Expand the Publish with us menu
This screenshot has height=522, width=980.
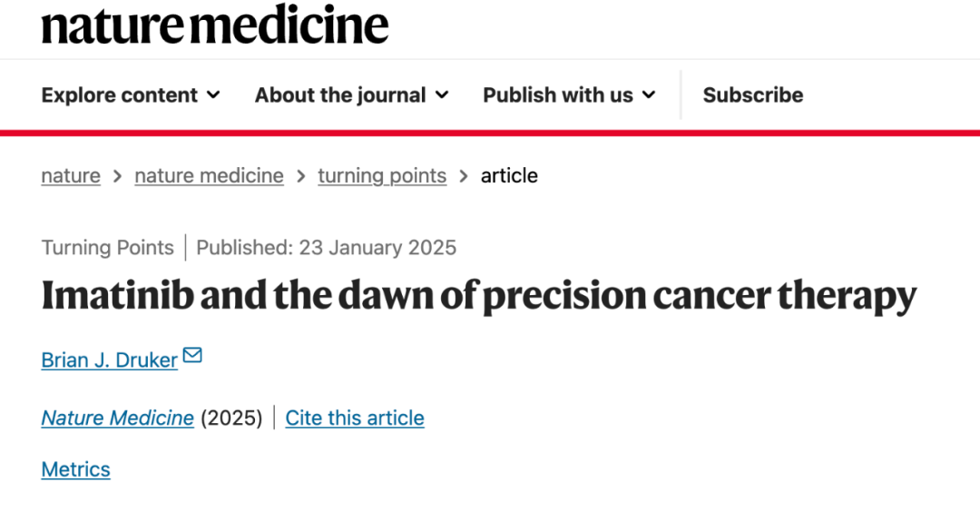569,95
